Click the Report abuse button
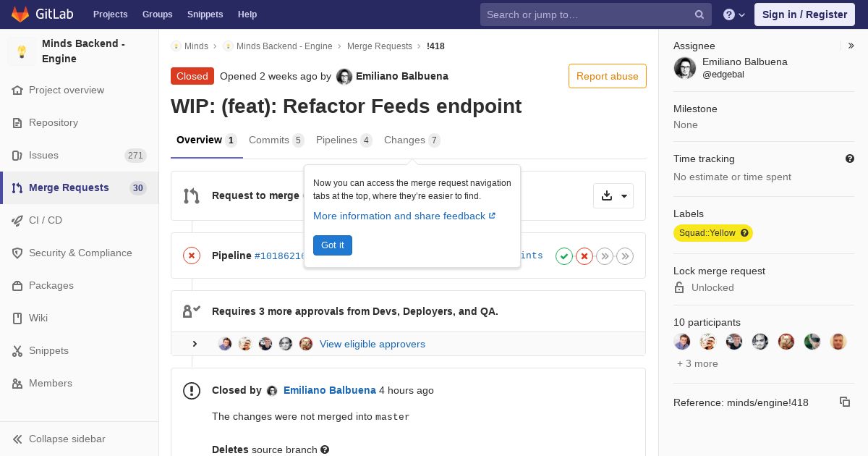The width and height of the screenshot is (868, 456). click(608, 76)
